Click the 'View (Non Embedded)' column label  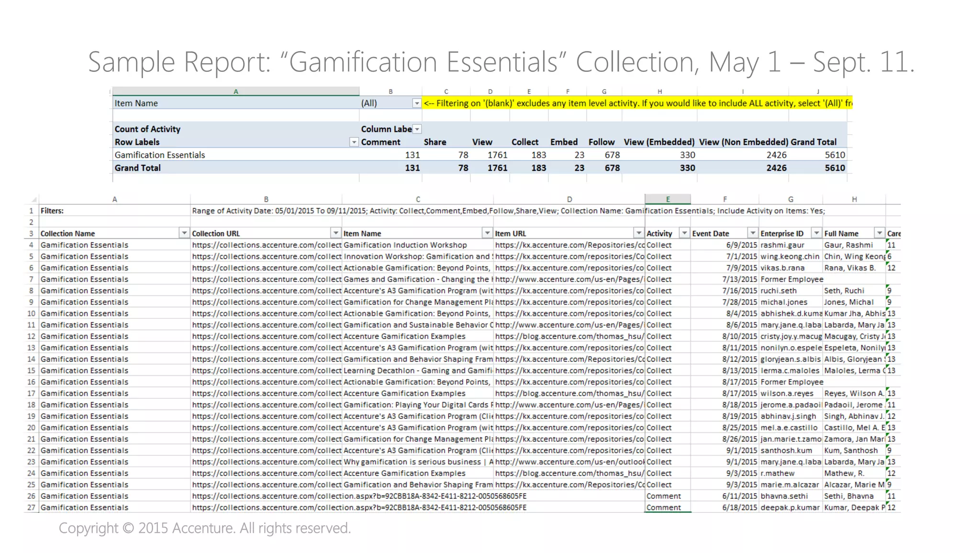(743, 142)
